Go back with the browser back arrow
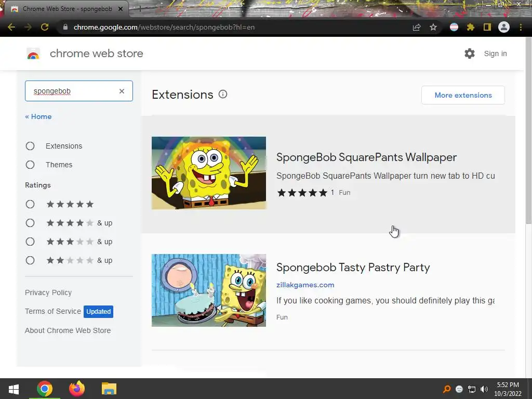Viewport: 532px width, 399px height. [x=11, y=27]
